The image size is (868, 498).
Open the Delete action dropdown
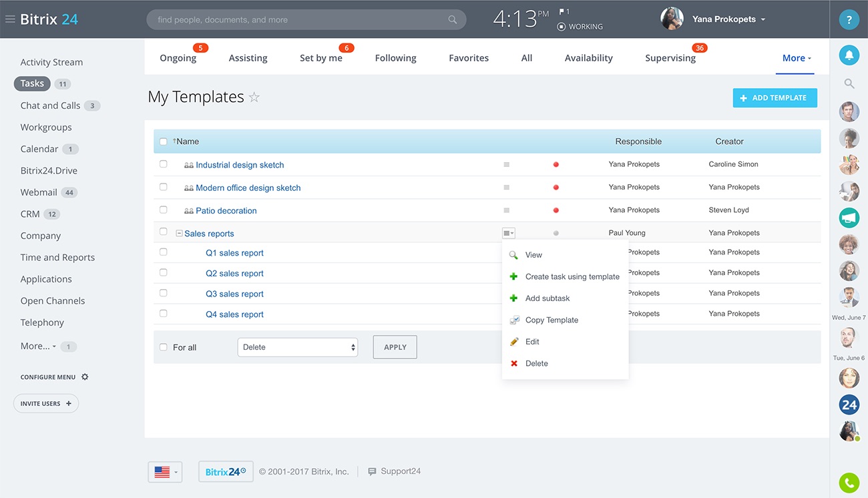pos(297,347)
